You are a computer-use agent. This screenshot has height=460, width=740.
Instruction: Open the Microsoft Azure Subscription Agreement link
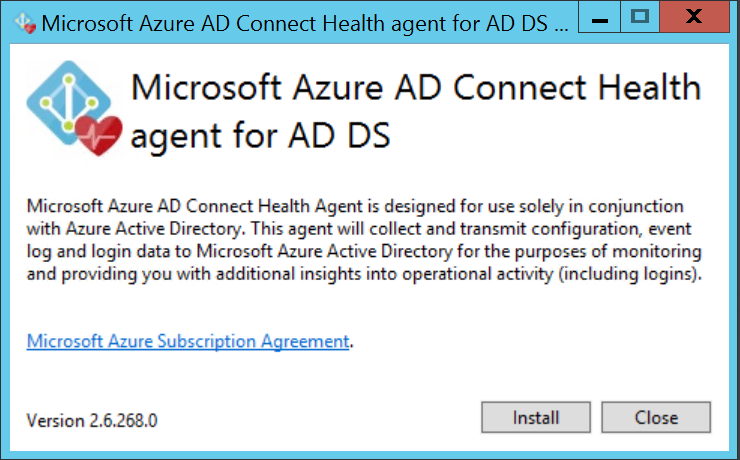(188, 341)
